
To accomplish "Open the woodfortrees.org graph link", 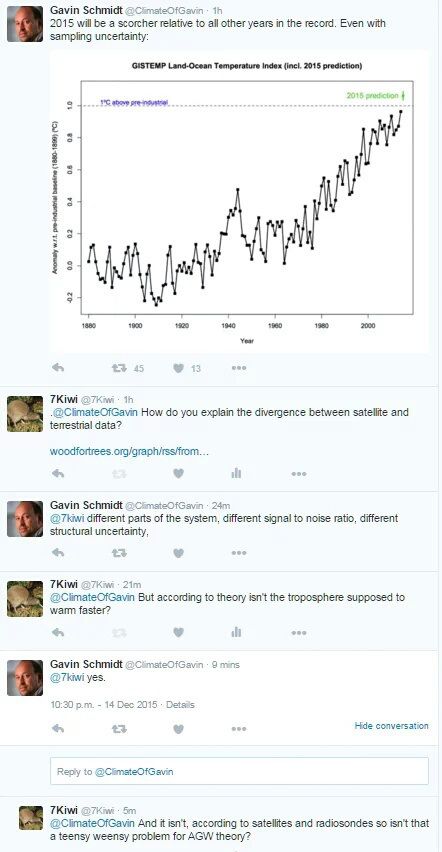I will 129,452.
